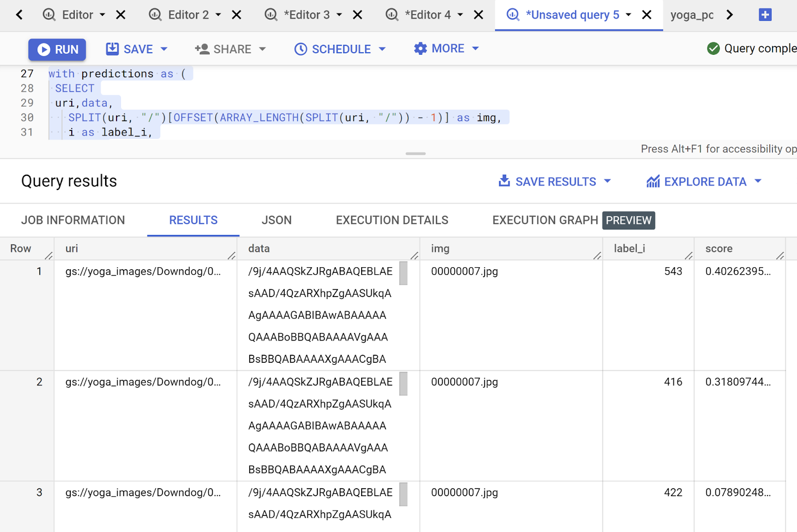Click the EXPLORE DATA chart icon
797x532 pixels.
click(653, 182)
